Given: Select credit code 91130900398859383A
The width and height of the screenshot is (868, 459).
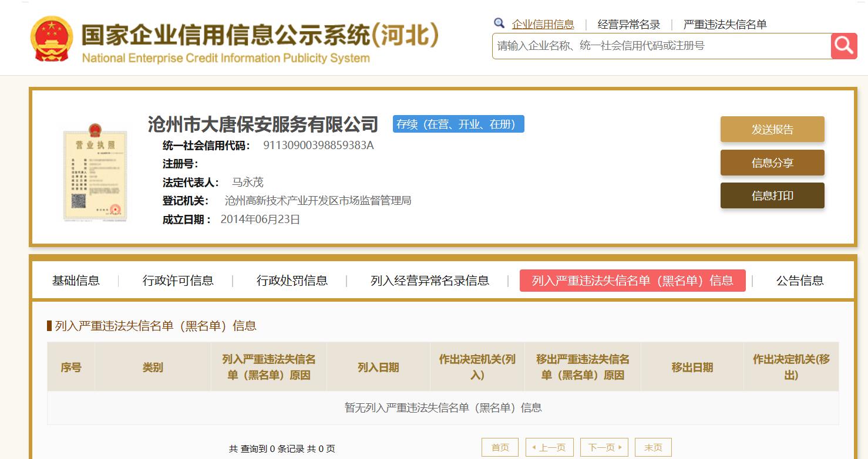Looking at the screenshot, I should point(318,145).
